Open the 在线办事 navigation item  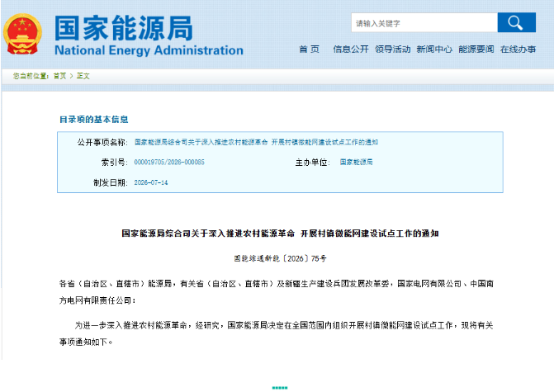coord(518,49)
